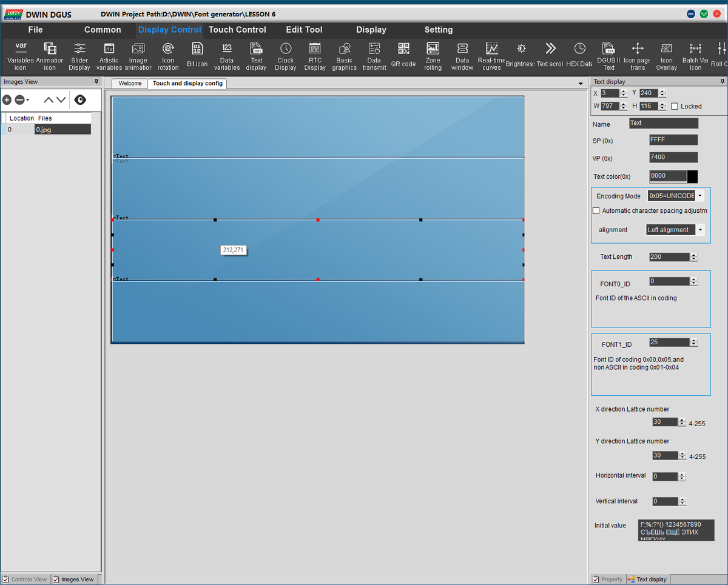Screen dimensions: 728x585
Task: Open the alignment dropdown
Action: coord(700,230)
